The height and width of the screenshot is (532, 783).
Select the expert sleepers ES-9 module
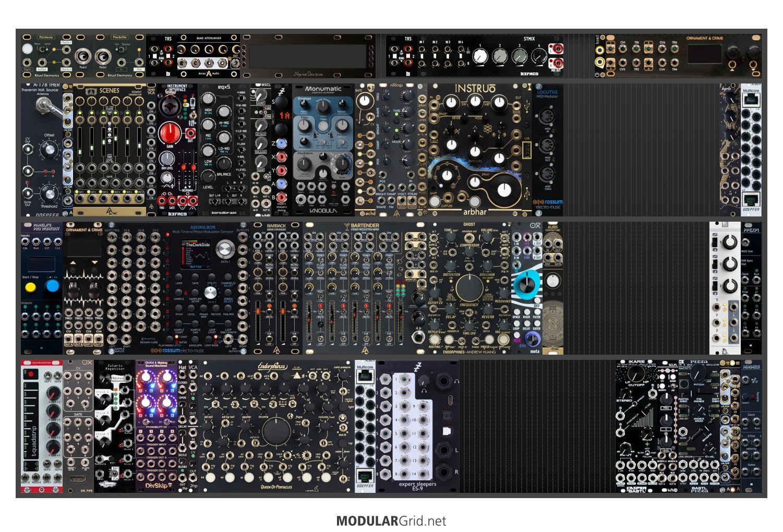[x=417, y=426]
